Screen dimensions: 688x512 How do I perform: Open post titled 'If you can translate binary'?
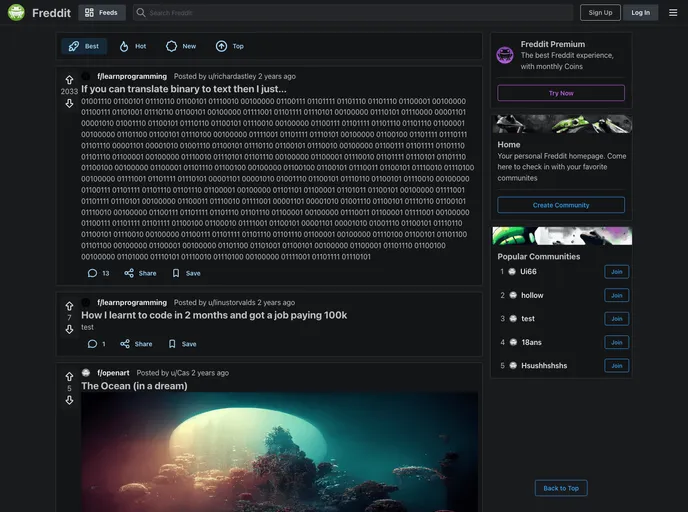[x=184, y=89]
